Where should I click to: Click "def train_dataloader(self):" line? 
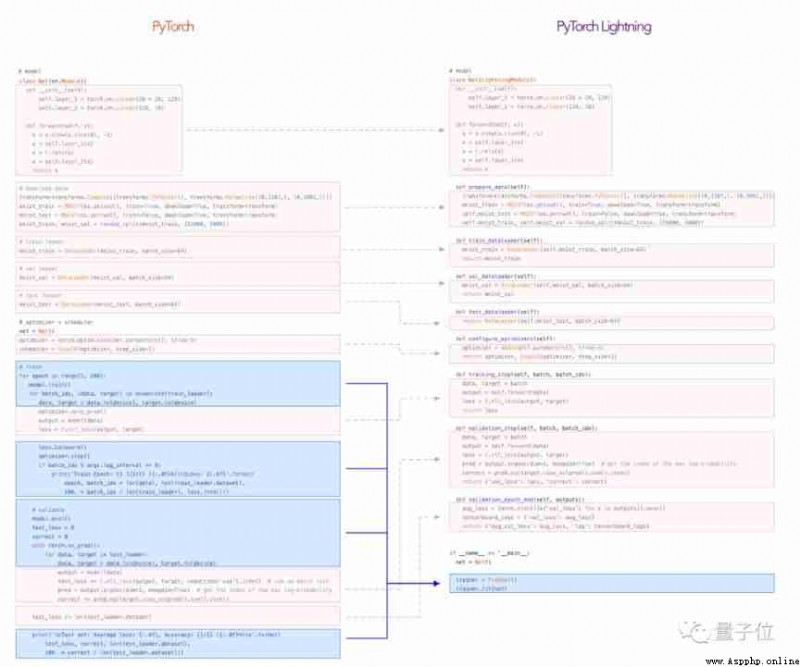pyautogui.click(x=499, y=240)
